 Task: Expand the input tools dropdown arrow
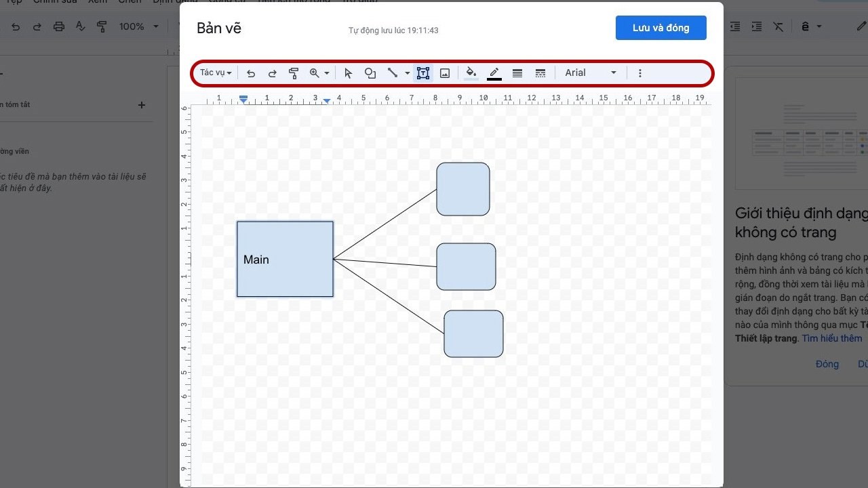pos(819,26)
